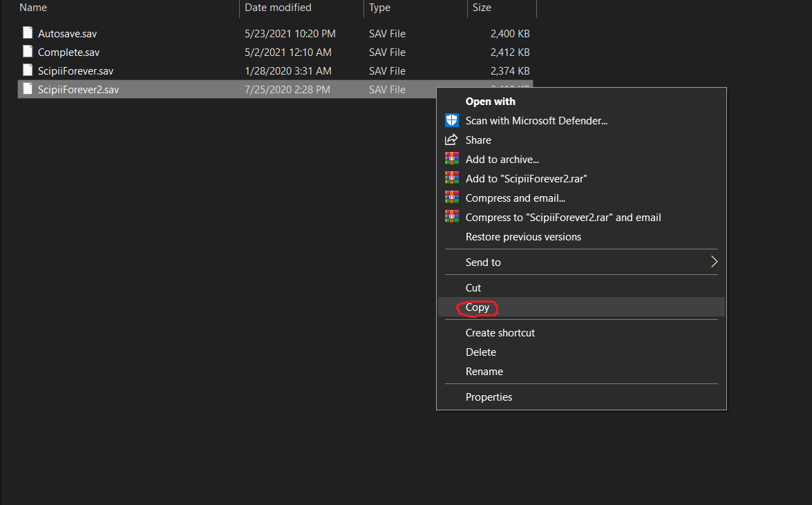Click the ScipiiForever.sav file icon
The height and width of the screenshot is (505, 812).
click(x=28, y=70)
